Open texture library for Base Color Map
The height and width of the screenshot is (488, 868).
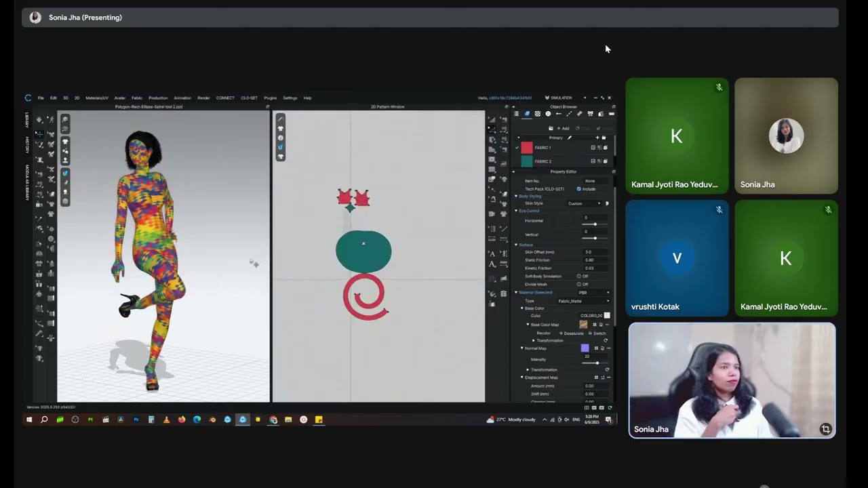(x=595, y=325)
